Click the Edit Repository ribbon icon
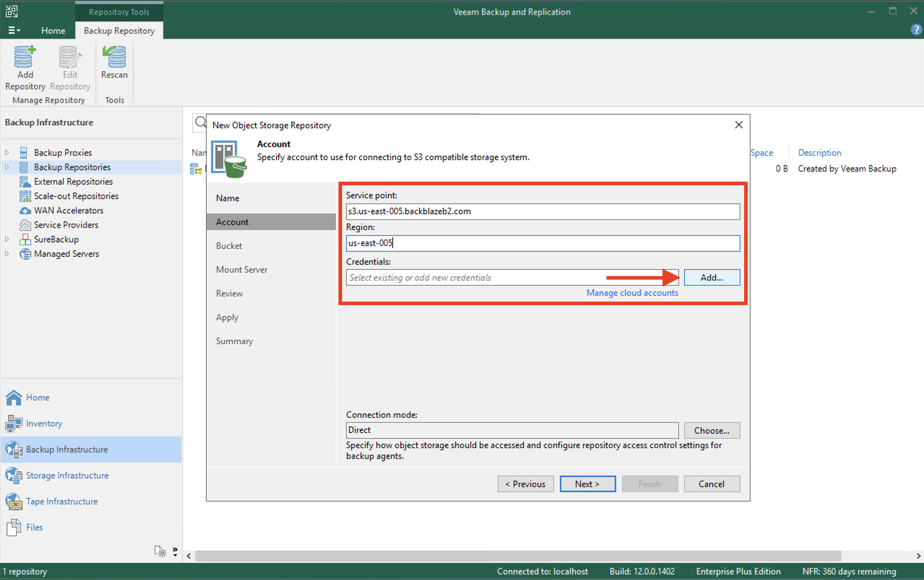924x580 pixels. tap(70, 56)
